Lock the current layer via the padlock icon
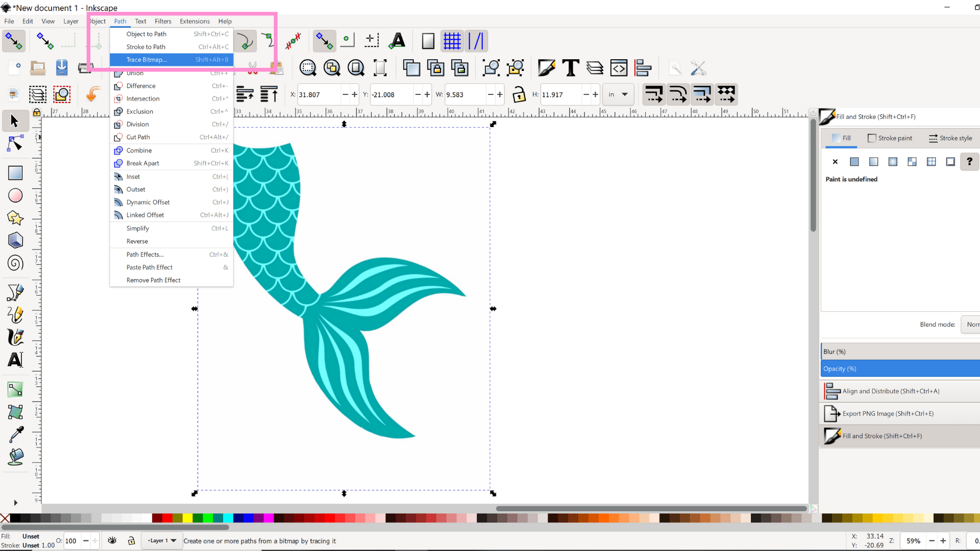This screenshot has width=980, height=551. tap(131, 541)
